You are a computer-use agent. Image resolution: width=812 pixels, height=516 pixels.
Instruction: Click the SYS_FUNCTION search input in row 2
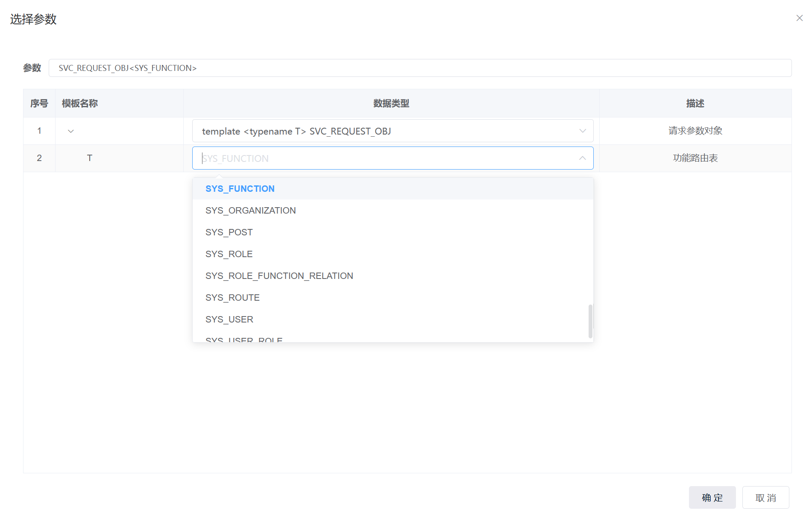384,158
